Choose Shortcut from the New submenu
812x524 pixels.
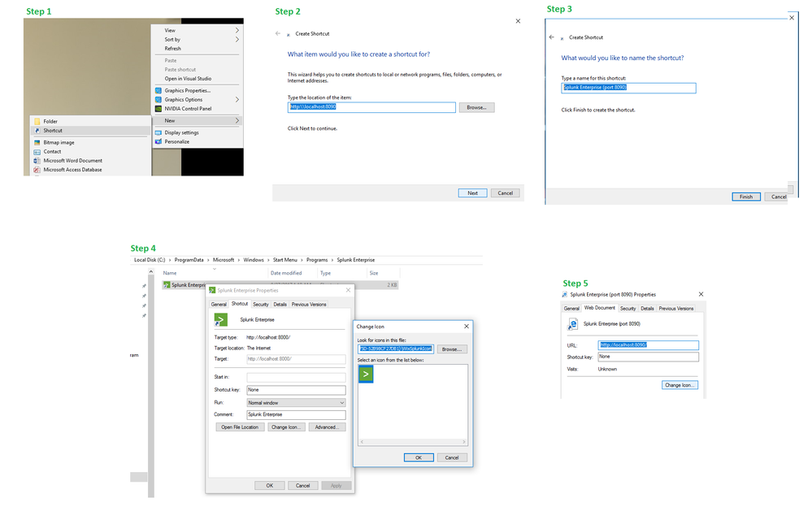click(x=53, y=130)
